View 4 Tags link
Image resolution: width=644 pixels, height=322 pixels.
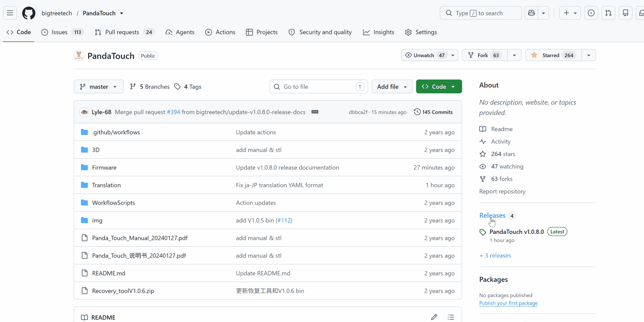click(188, 86)
